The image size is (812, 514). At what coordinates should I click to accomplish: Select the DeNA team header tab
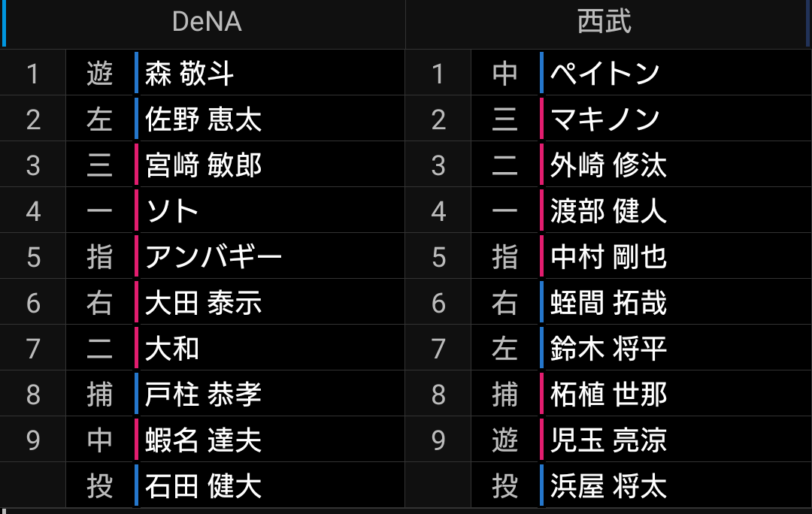point(204,23)
